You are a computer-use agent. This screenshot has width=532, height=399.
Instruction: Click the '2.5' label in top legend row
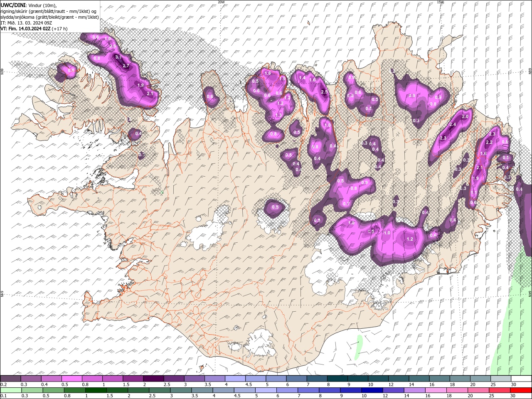[x=167, y=384]
